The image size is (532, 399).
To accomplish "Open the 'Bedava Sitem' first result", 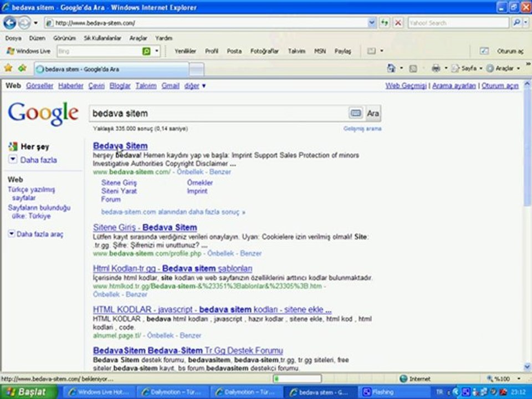I will click(120, 146).
